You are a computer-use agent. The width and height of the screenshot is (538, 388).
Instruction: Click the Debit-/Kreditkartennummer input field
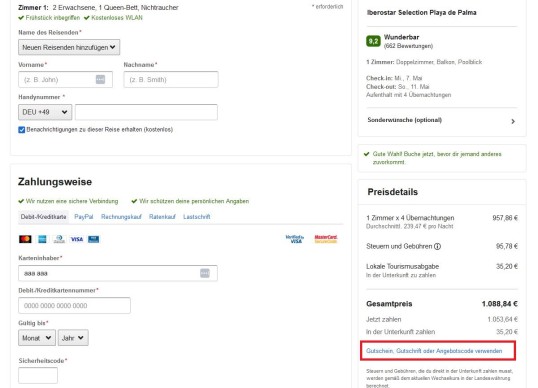click(x=74, y=305)
